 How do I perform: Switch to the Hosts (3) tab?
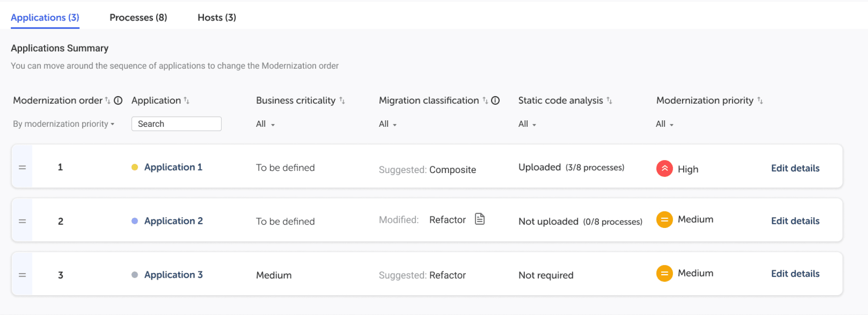tap(217, 17)
